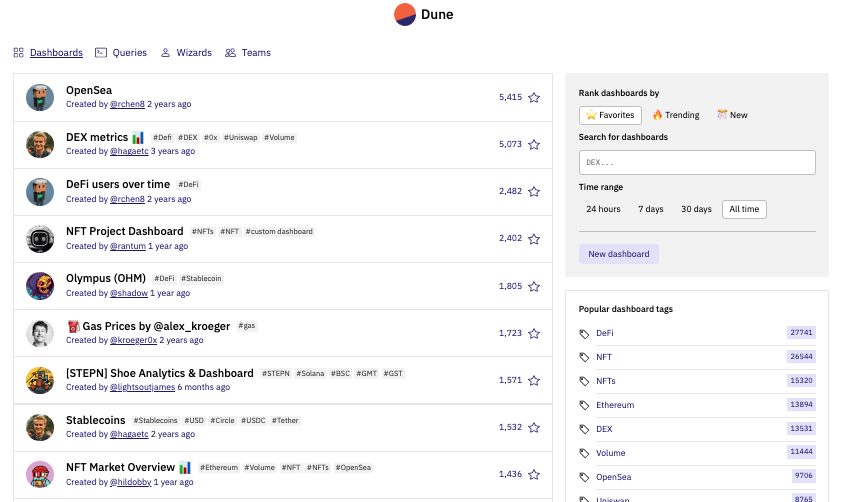Star the DeFi users over time dashboard
The height and width of the screenshot is (502, 846).
534,192
